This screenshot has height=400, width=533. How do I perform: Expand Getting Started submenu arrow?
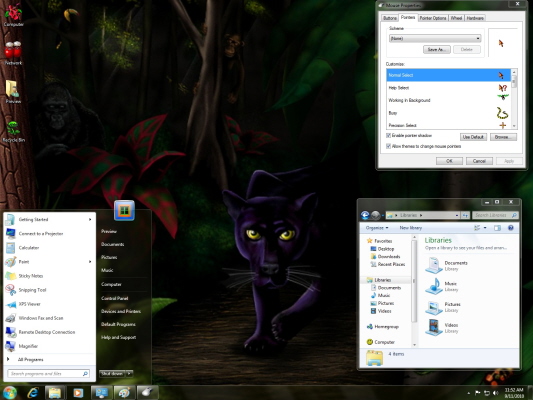[x=90, y=220]
